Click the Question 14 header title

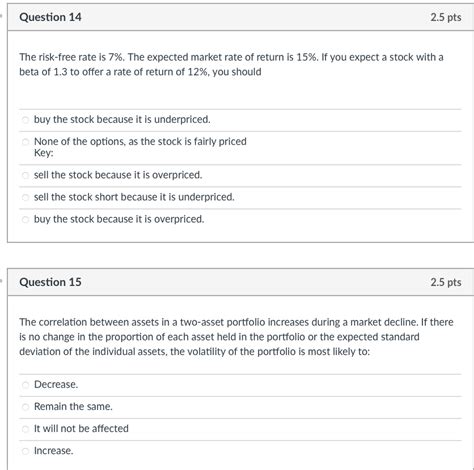tap(50, 17)
